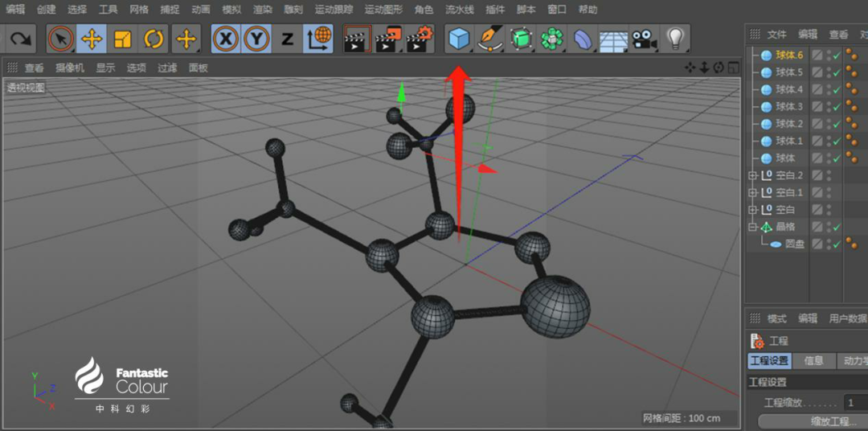Click the Floor grid object icon
868x431 pixels.
click(x=613, y=39)
